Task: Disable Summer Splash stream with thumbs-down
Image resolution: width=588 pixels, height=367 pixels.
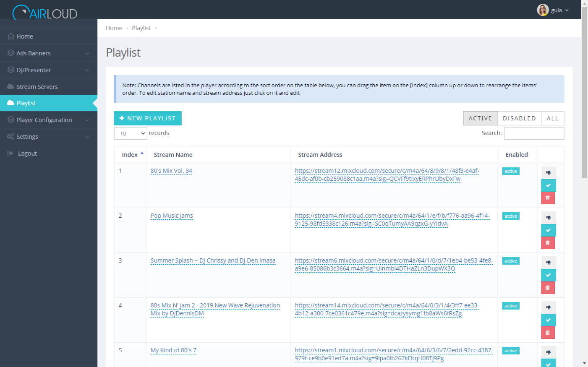Action: [548, 263]
